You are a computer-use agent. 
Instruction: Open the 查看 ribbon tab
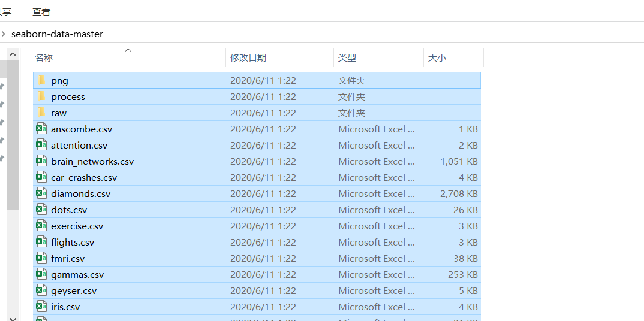click(41, 12)
